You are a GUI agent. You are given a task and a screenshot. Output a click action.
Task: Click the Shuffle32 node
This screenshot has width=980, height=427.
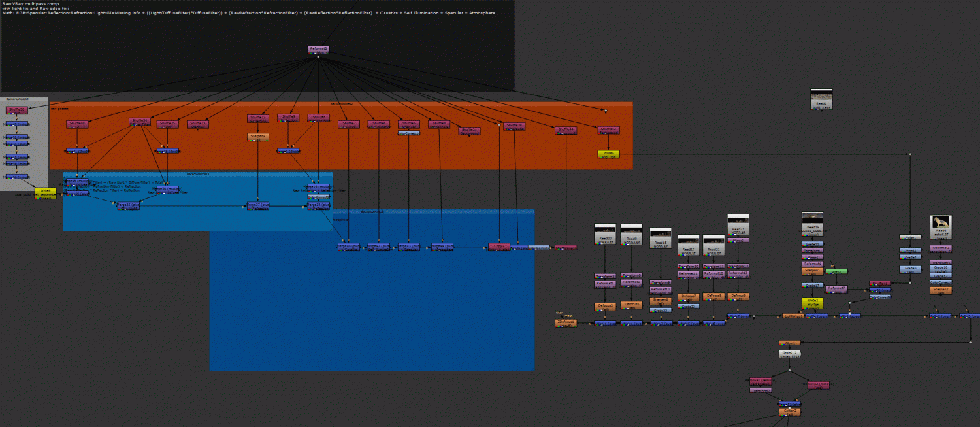click(257, 118)
